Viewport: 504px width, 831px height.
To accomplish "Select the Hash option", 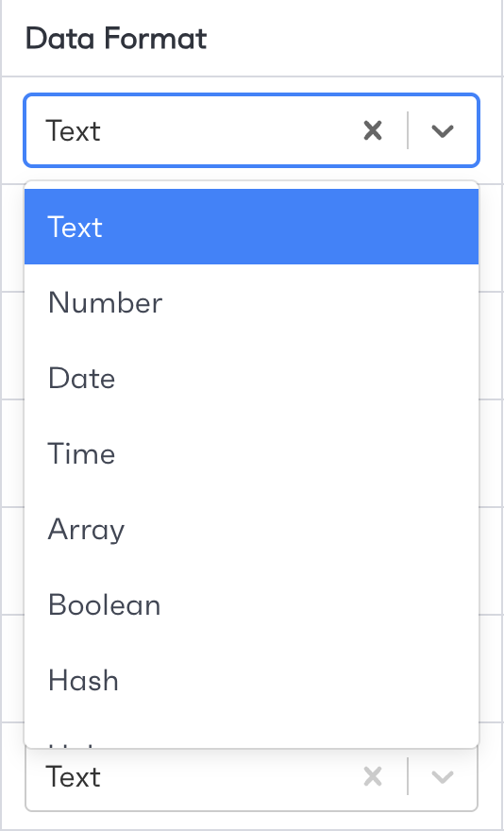I will click(x=251, y=681).
